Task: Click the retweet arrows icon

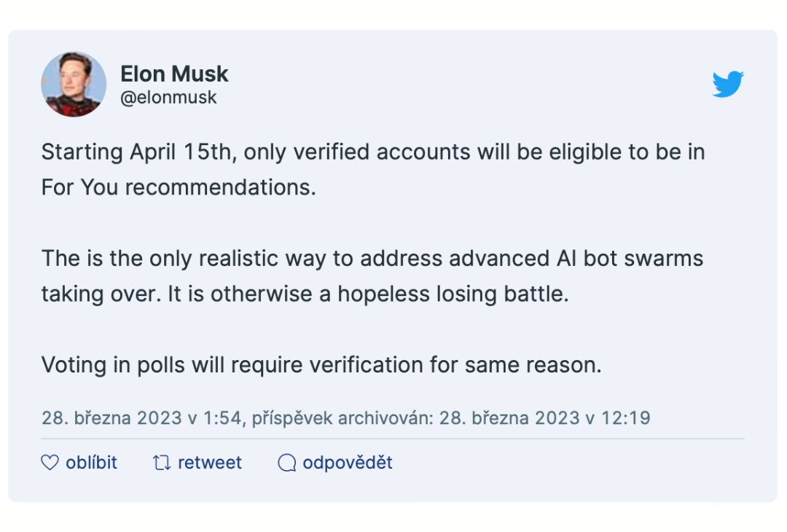Action: click(x=162, y=463)
